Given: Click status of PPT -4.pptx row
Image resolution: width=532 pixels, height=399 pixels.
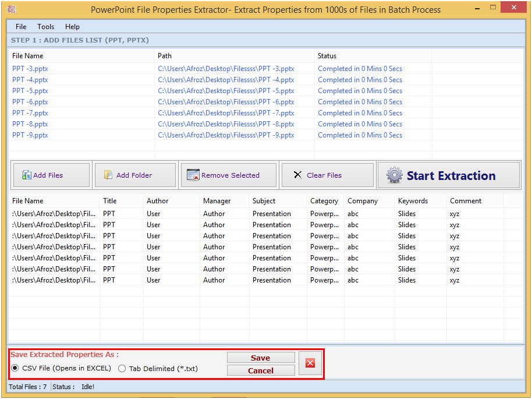Looking at the screenshot, I should (360, 80).
